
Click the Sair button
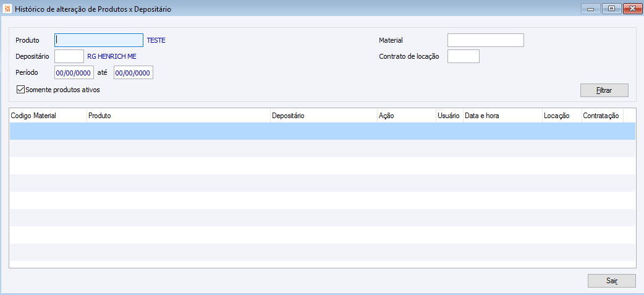[612, 281]
